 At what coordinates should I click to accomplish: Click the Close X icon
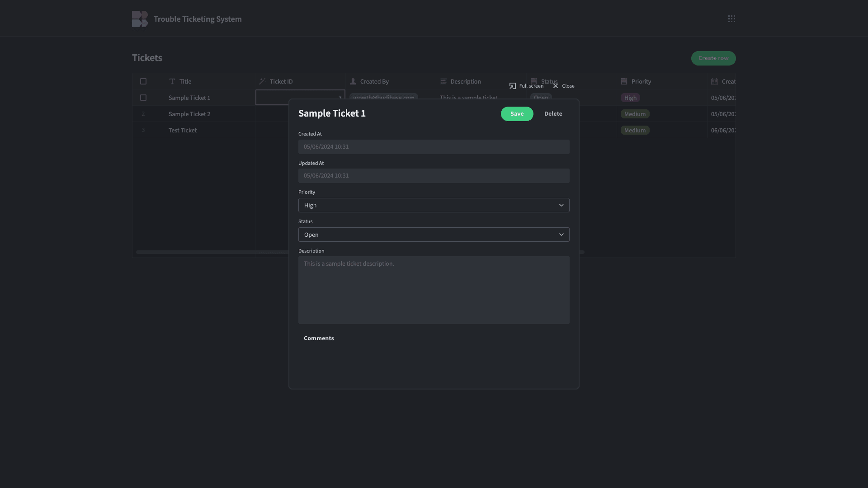point(556,86)
